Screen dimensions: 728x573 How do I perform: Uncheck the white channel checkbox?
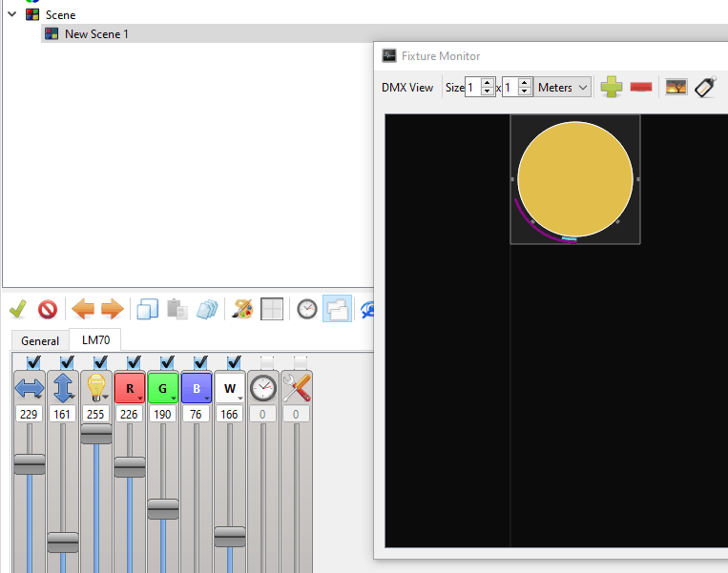[x=234, y=362]
